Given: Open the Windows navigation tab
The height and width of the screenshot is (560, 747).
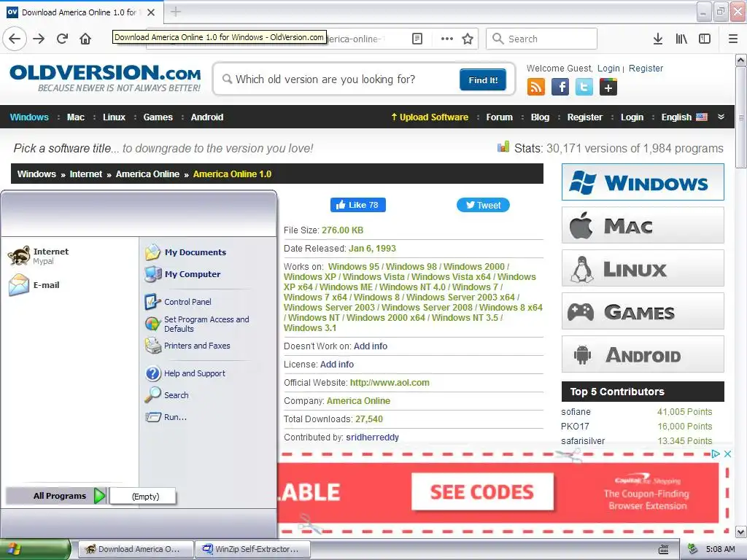Looking at the screenshot, I should pyautogui.click(x=29, y=117).
